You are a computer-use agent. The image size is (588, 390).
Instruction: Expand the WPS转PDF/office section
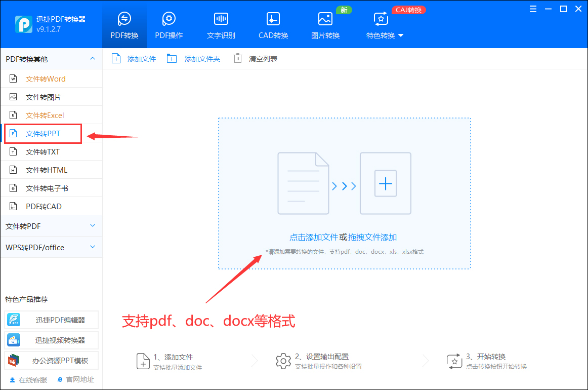click(51, 247)
